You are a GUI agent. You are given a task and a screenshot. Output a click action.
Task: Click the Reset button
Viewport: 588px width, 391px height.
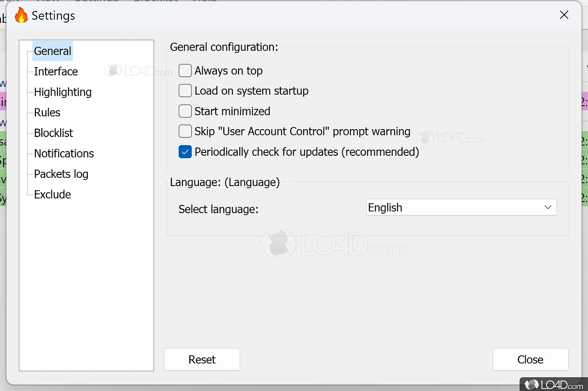click(202, 359)
